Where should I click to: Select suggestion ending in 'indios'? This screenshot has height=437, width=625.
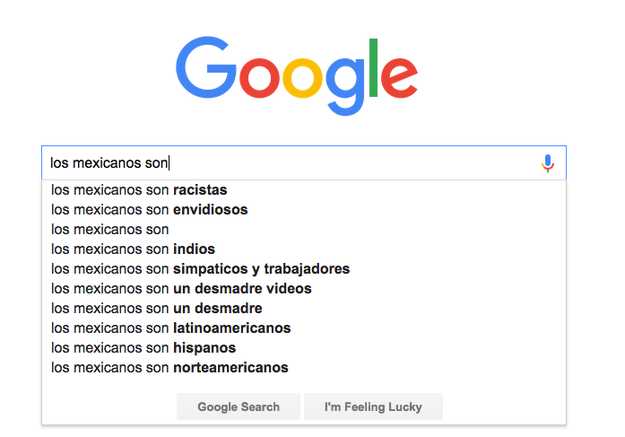304,249
